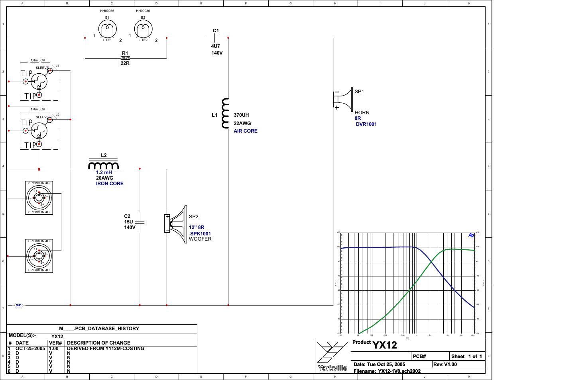Click the 12" 8R woofer label
Viewport: 588px width, 380px height.
point(197,227)
